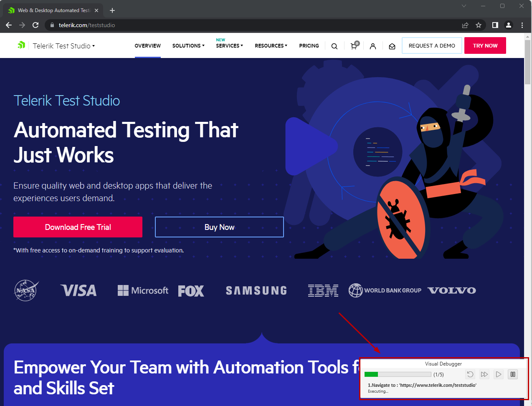Open the site search magnifier icon
This screenshot has width=532, height=406.
334,46
